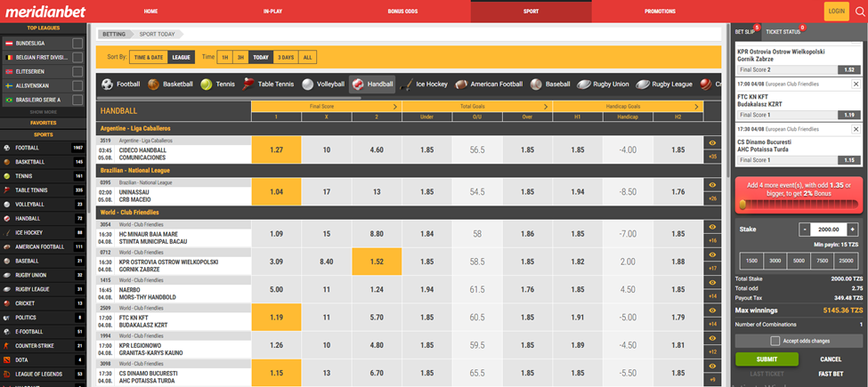Open the search magnifier icon
Screen dimensions: 868x387
coord(860,11)
